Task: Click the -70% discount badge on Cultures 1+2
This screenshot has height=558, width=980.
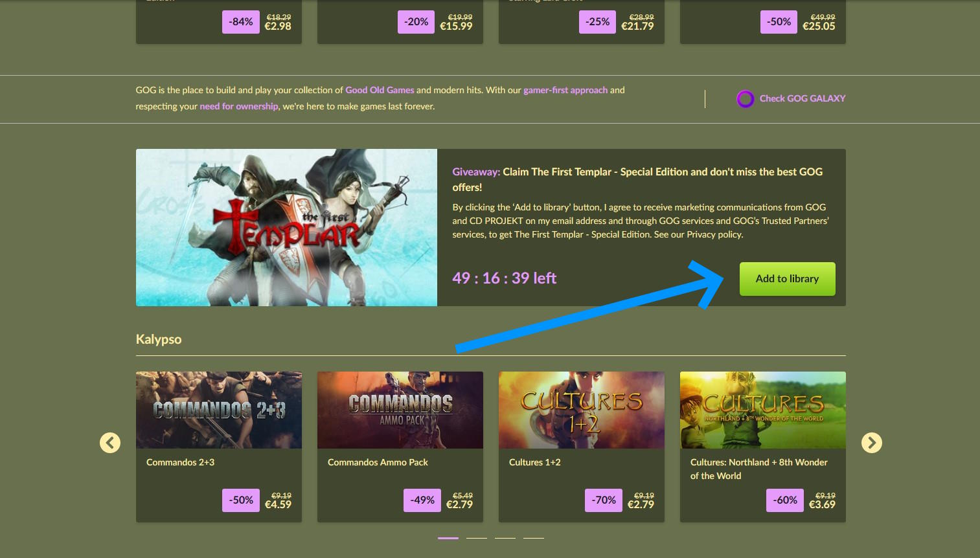Action: [603, 500]
